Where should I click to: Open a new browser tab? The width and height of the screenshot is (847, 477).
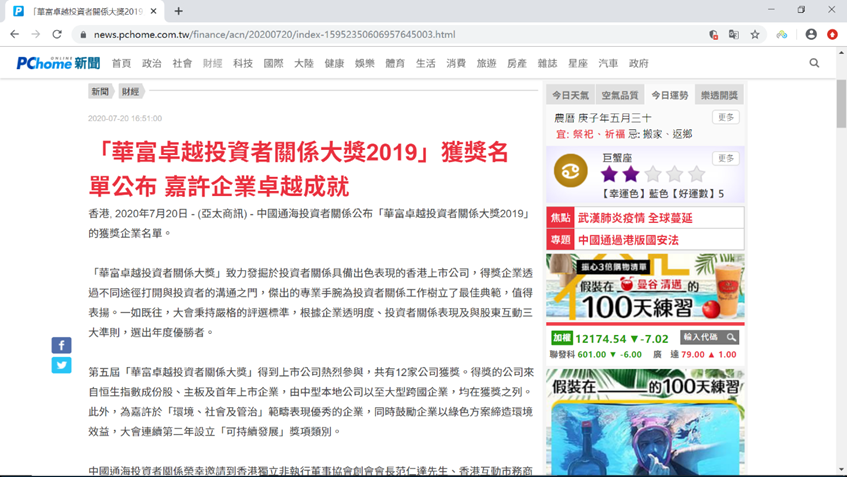[x=178, y=11]
